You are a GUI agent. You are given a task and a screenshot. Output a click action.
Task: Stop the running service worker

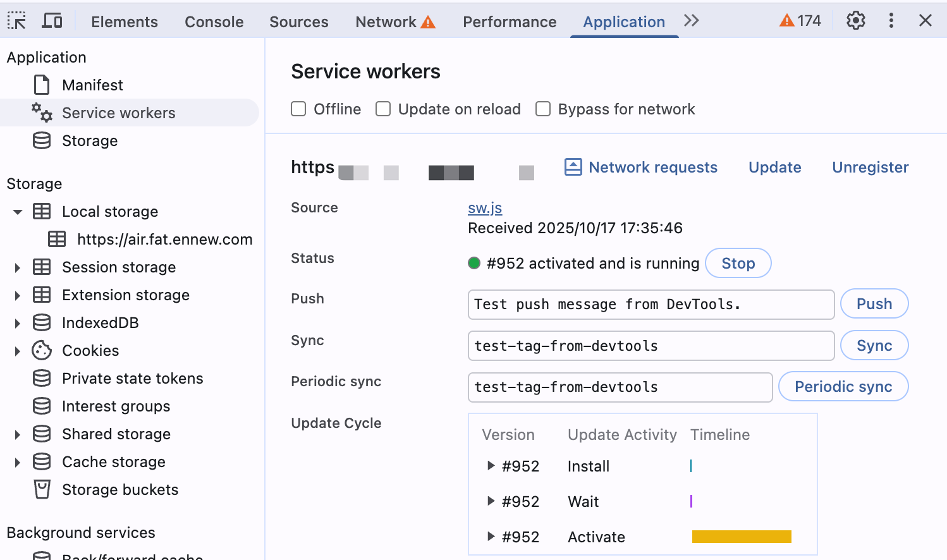click(738, 263)
